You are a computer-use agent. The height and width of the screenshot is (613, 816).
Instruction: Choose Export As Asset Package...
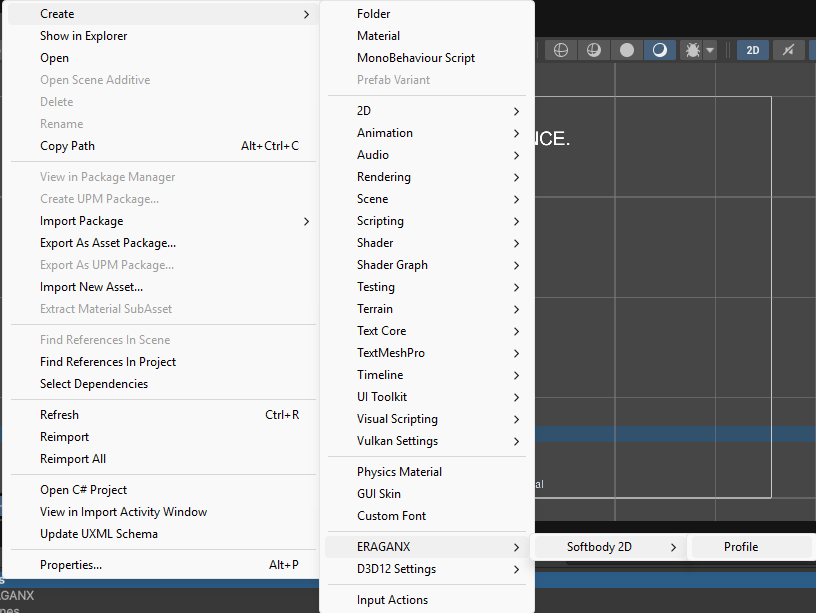pyautogui.click(x=163, y=243)
